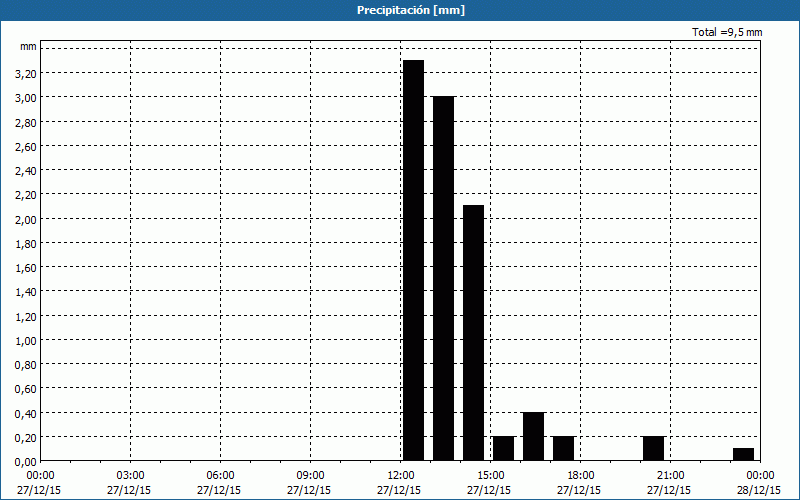Click the 00:00 27/12/15 time label
This screenshot has width=800, height=500.
39,483
